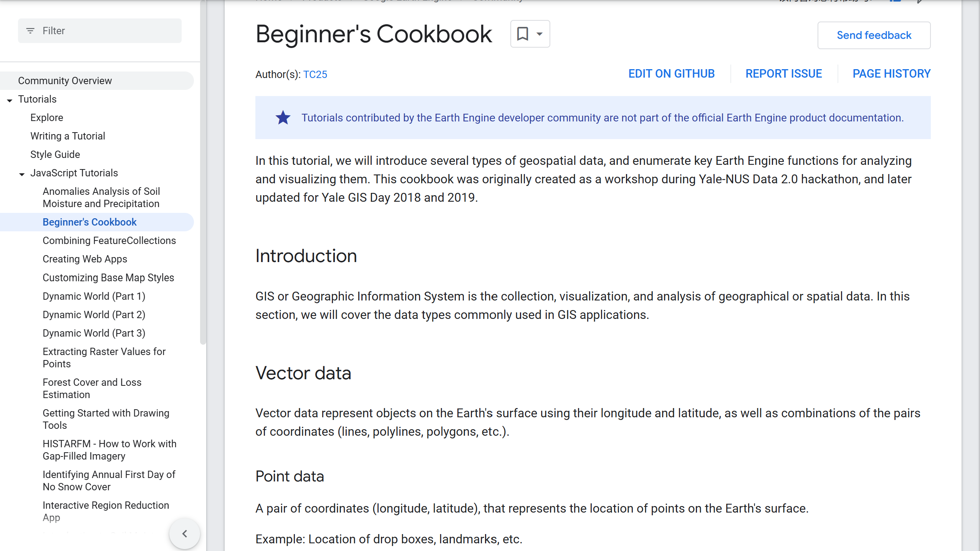Click the star icon in the blue notice banner
Viewport: 980px width, 551px height.
pos(282,118)
